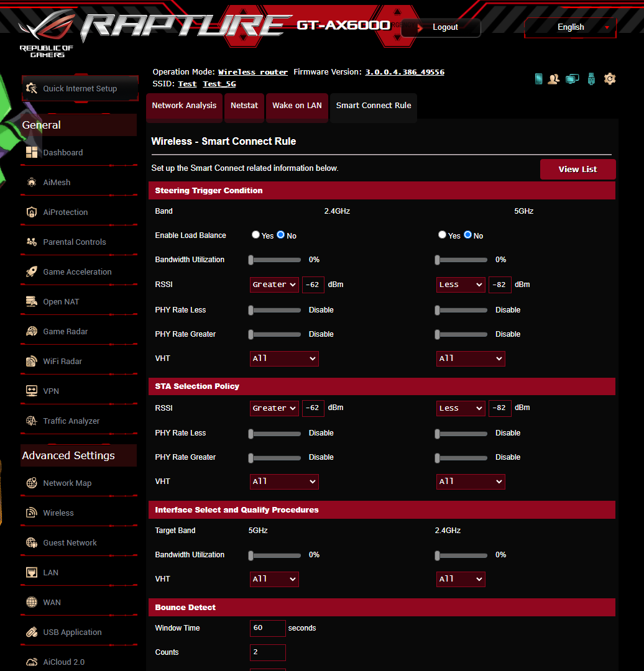Open the LAN settings icon

click(32, 573)
